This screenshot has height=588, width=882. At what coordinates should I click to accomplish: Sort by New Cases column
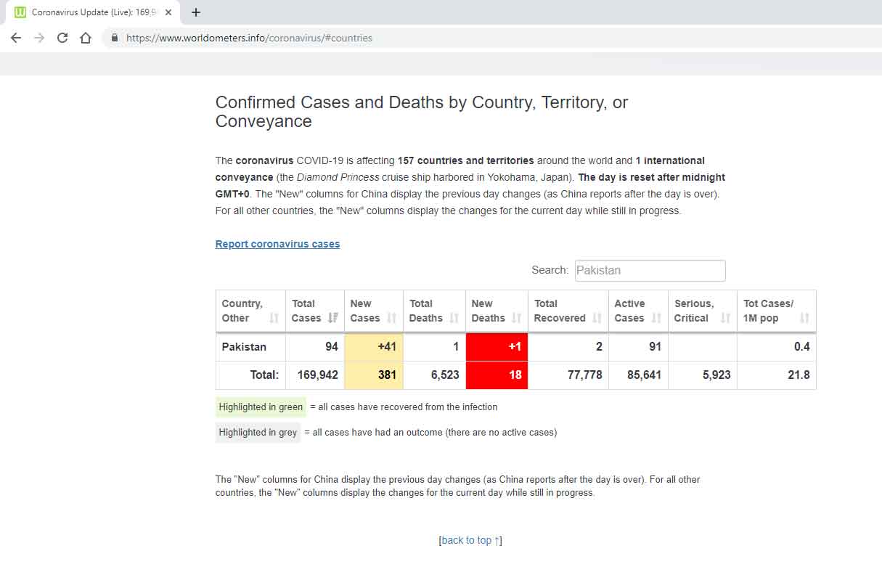374,311
